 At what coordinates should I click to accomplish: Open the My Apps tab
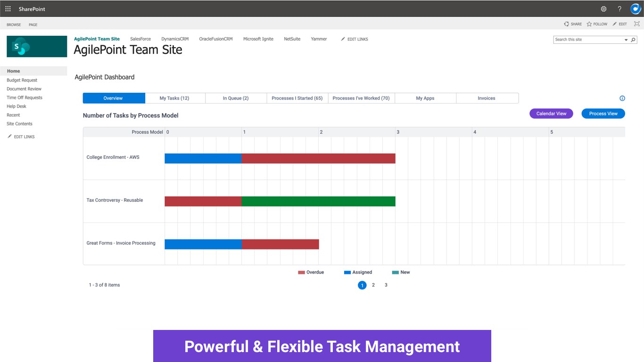pos(425,98)
